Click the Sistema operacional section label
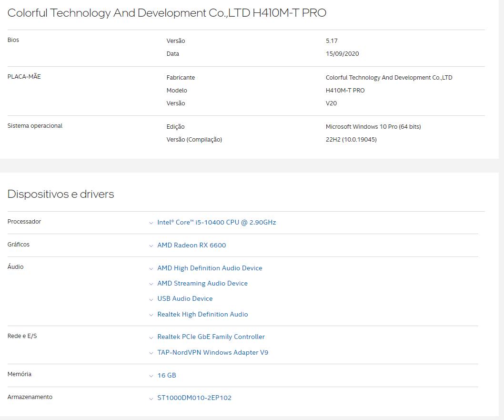504x420 pixels. coord(35,126)
